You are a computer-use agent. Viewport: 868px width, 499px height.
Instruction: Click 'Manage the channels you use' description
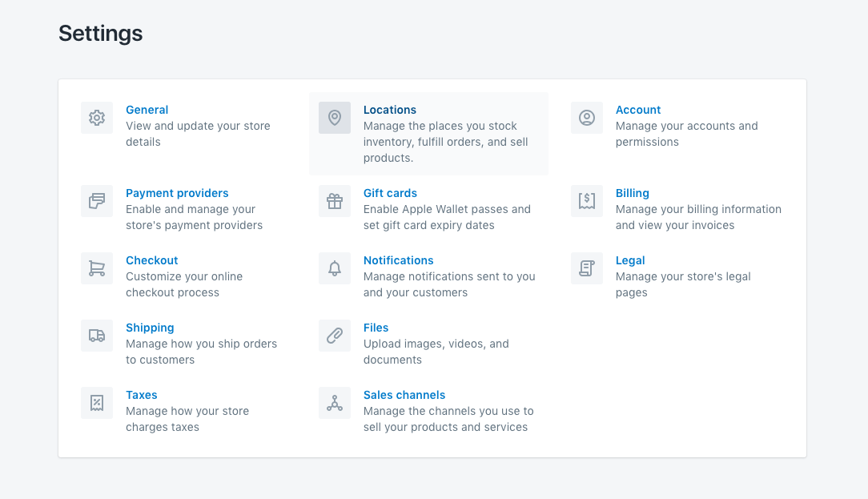448,419
